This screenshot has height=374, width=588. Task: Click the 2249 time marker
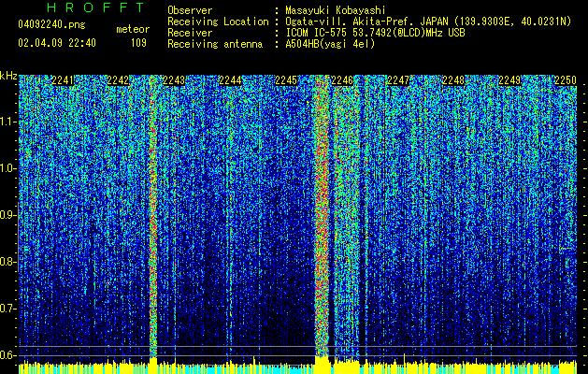pos(509,80)
